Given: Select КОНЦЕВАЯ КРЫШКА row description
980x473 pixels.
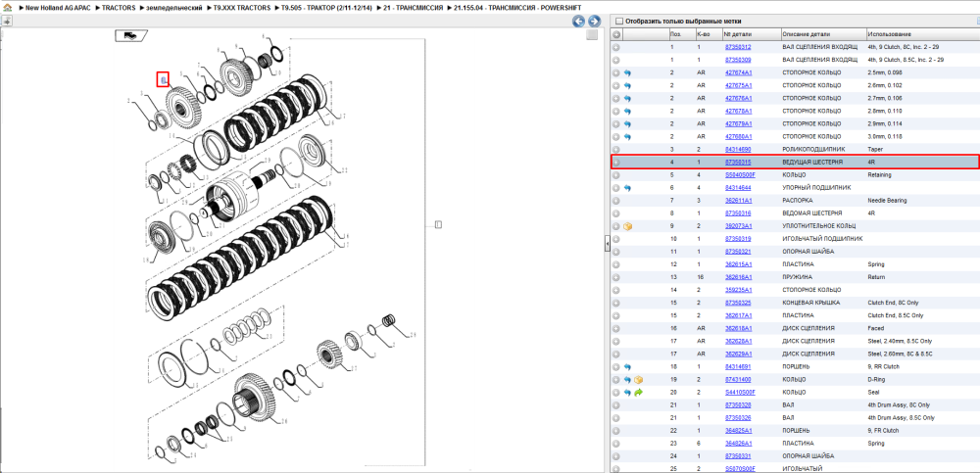Looking at the screenshot, I should pos(811,303).
